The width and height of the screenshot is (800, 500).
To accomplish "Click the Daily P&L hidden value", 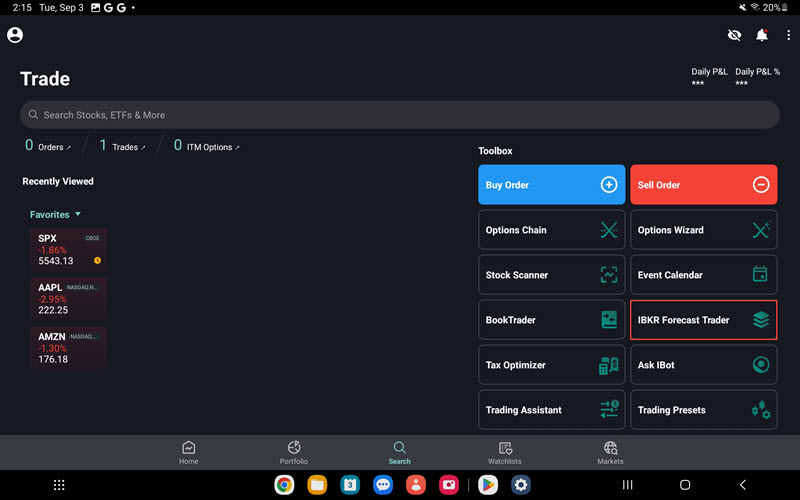I will coord(698,83).
